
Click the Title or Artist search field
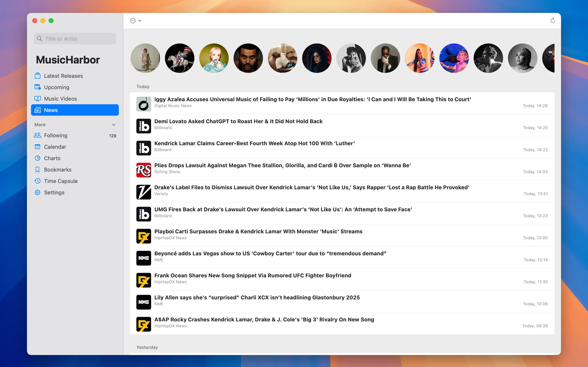75,39
